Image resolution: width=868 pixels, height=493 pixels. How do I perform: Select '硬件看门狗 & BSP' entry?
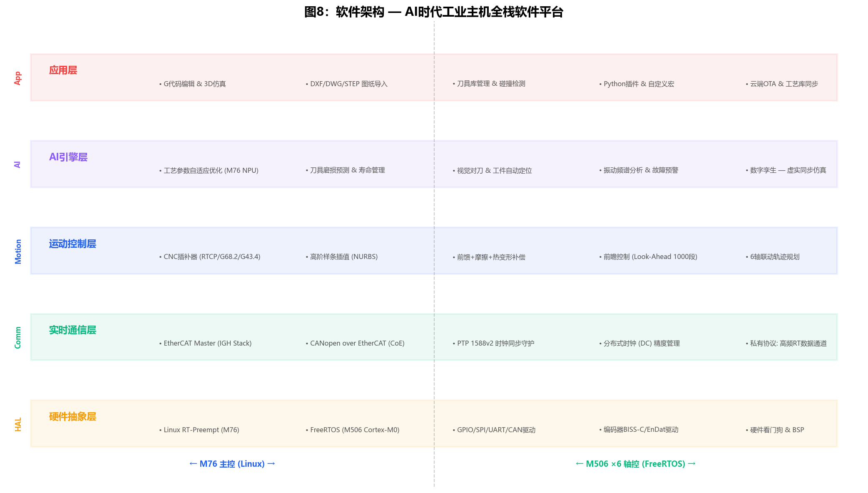(775, 430)
